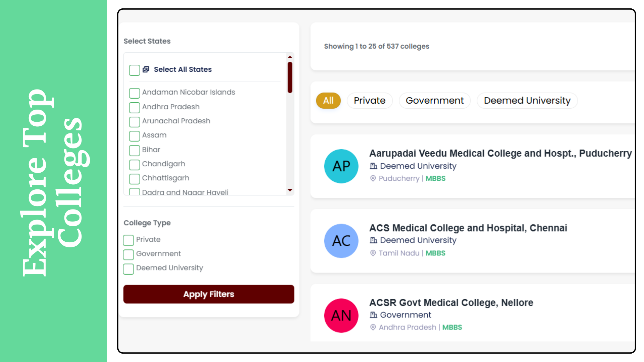Click the AN avatar for ACSR Govt college
Viewport: 644px width, 362px height.
coord(341,315)
